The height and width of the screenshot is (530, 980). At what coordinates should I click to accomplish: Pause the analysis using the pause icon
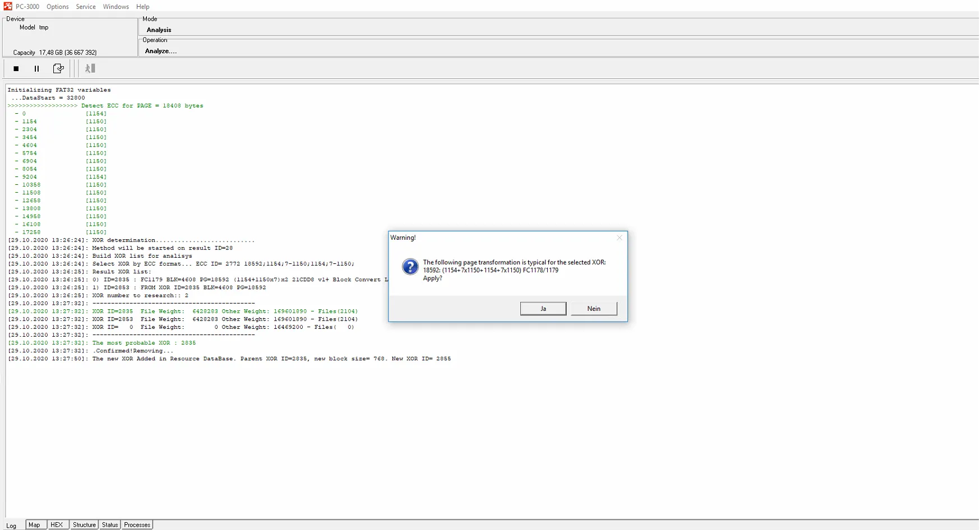(x=36, y=68)
